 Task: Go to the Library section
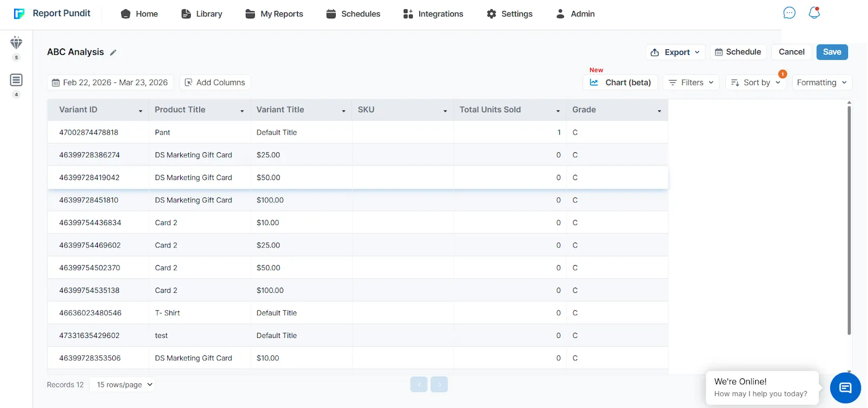[x=202, y=14]
